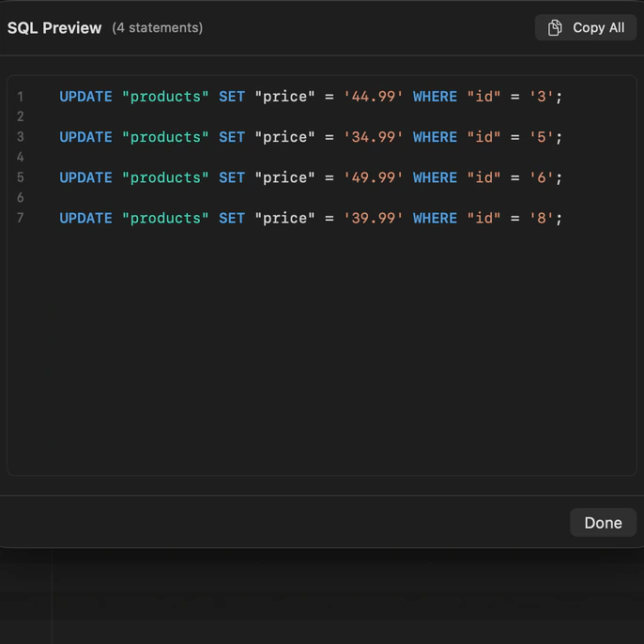Click the UPDATE keyword on line 7
The width and height of the screenshot is (644, 644).
[x=85, y=218]
